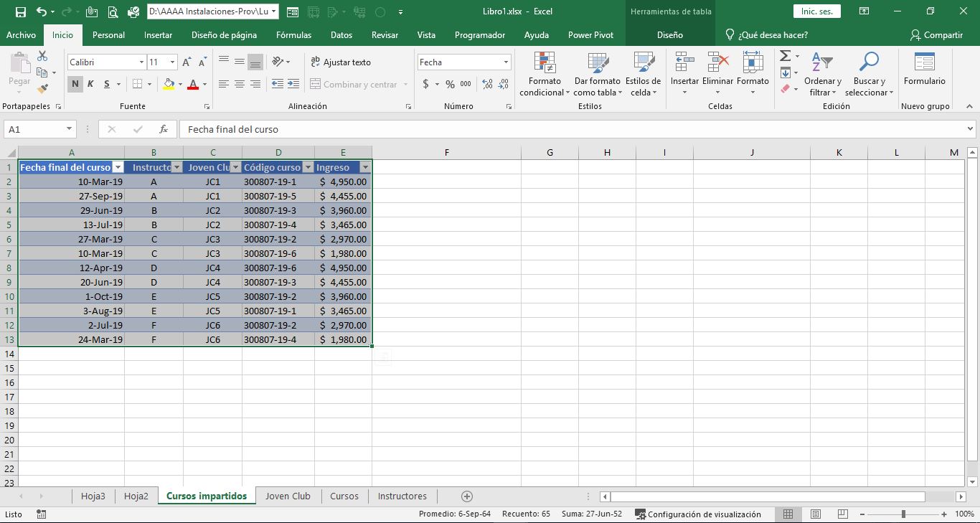This screenshot has width=980, height=523.
Task: Toggle italic (K) formatting
Action: point(91,84)
